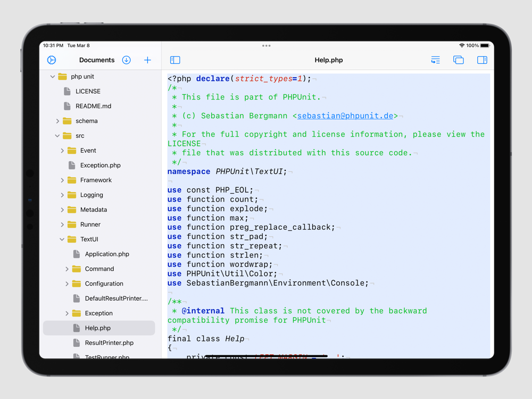Click the Runner folder icon
The width and height of the screenshot is (532, 399).
click(72, 225)
